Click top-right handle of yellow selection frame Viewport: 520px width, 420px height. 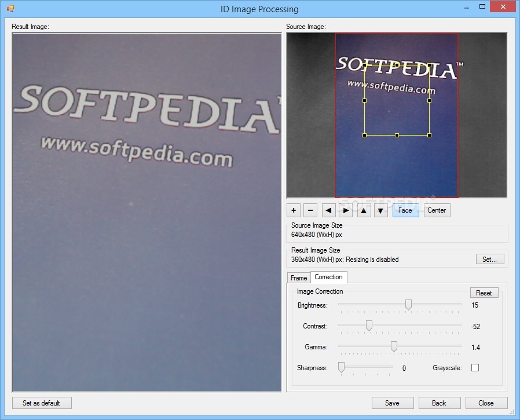[x=430, y=65]
